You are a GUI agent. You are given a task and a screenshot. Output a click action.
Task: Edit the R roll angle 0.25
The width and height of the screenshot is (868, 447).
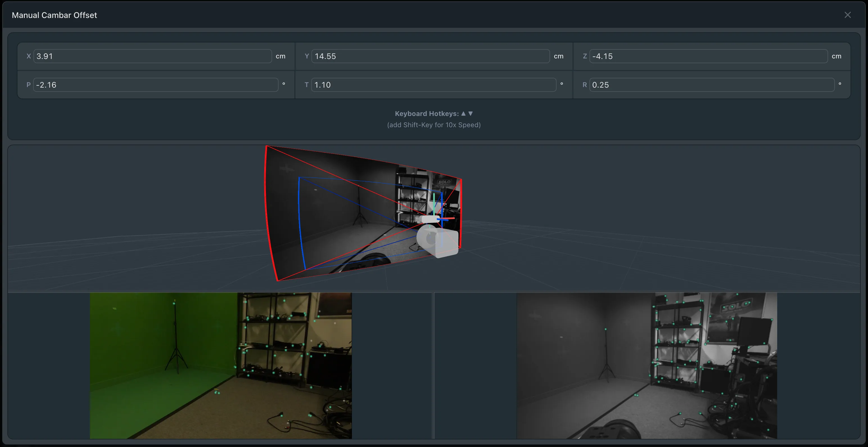point(712,85)
